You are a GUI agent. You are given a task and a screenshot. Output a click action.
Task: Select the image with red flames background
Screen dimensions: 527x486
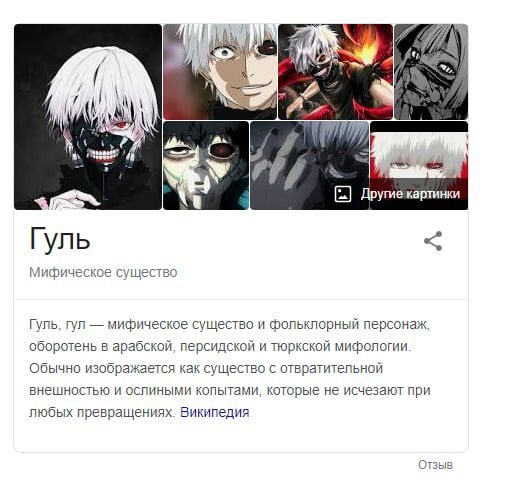335,72
